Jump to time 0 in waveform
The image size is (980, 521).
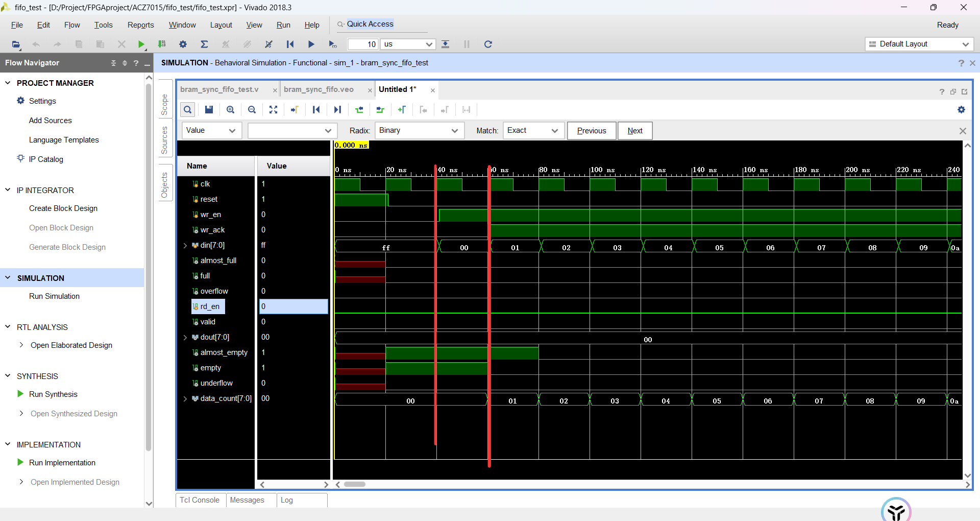(316, 109)
